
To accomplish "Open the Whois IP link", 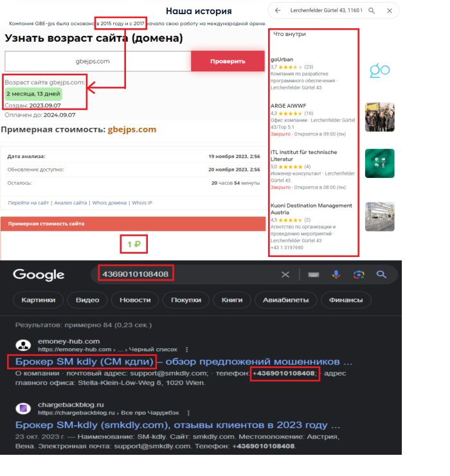I will point(142,203).
